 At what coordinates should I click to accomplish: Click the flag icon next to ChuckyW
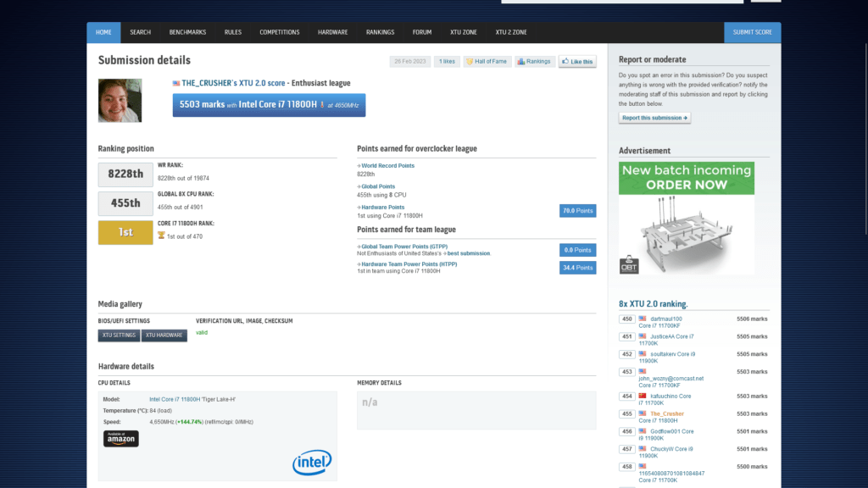point(643,449)
